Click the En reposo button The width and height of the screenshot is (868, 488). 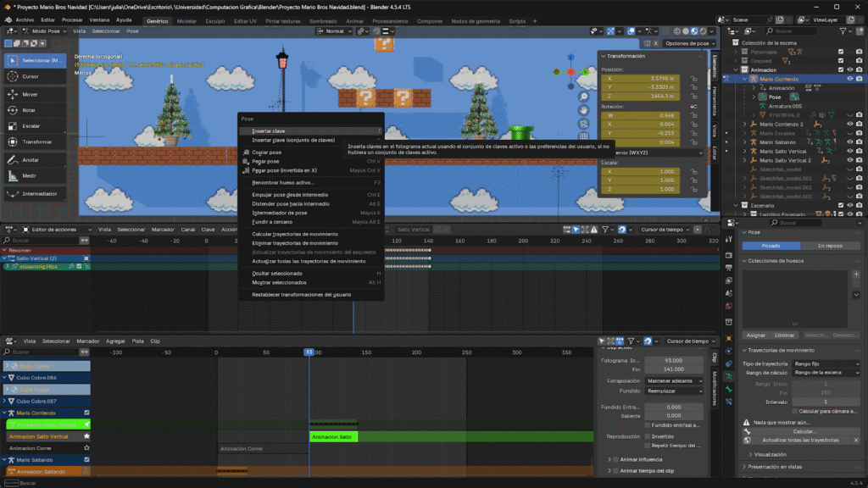(x=830, y=246)
